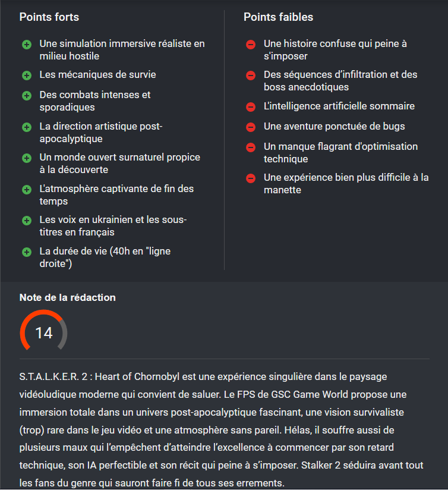Select the plus icon by "Des combats intenses"

pyautogui.click(x=27, y=96)
